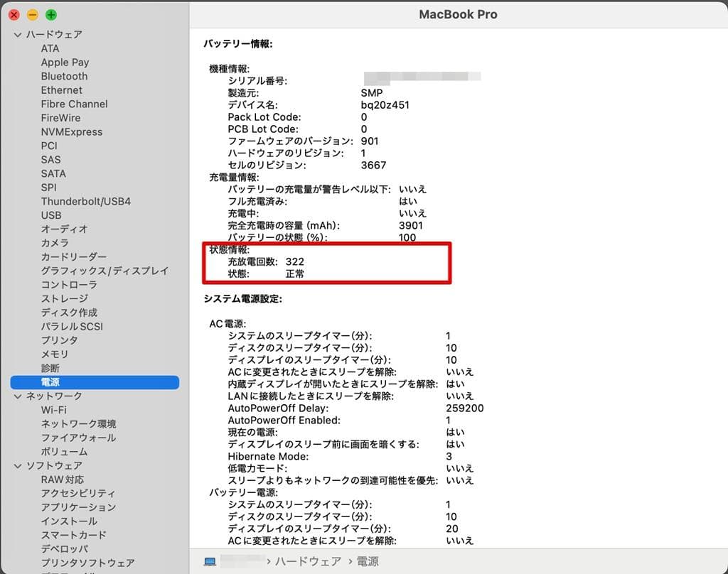This screenshot has width=728, height=574.
Task: Collapse the ソフトウェア tree section
Action: (x=18, y=465)
